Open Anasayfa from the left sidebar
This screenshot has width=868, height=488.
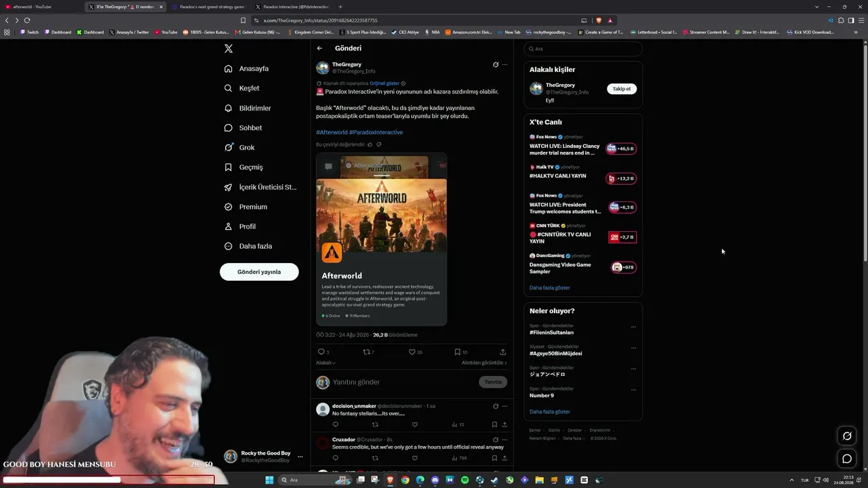click(x=247, y=68)
